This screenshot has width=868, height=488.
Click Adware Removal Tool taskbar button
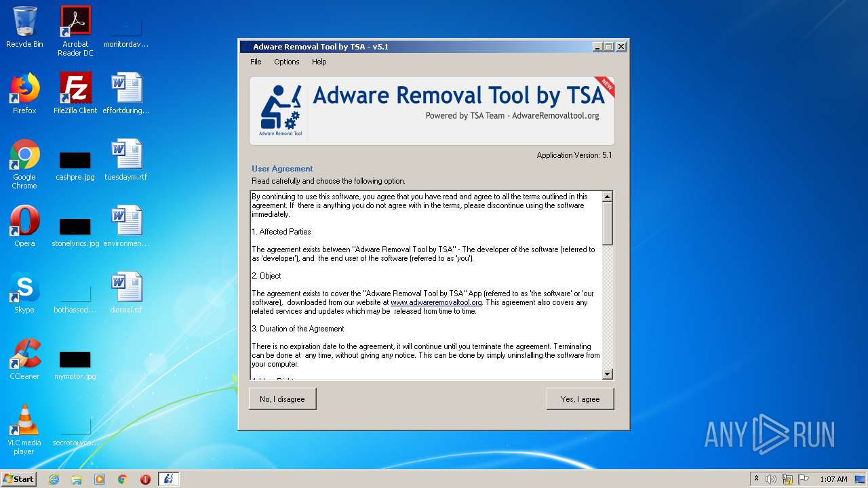click(169, 479)
